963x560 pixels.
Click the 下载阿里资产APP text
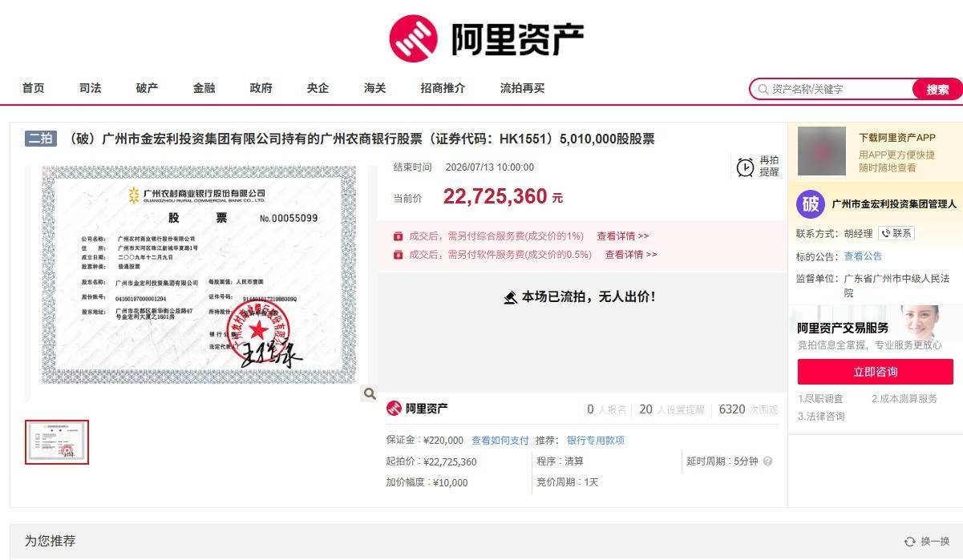point(897,138)
